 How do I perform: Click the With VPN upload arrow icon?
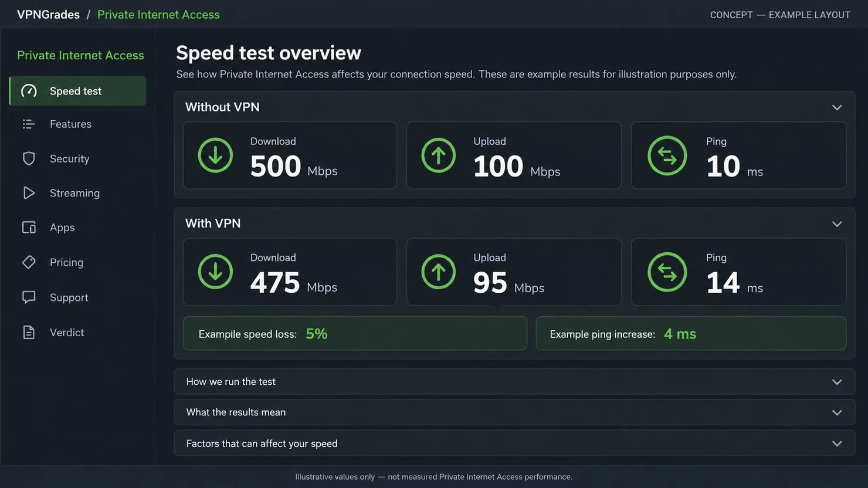[x=439, y=272]
